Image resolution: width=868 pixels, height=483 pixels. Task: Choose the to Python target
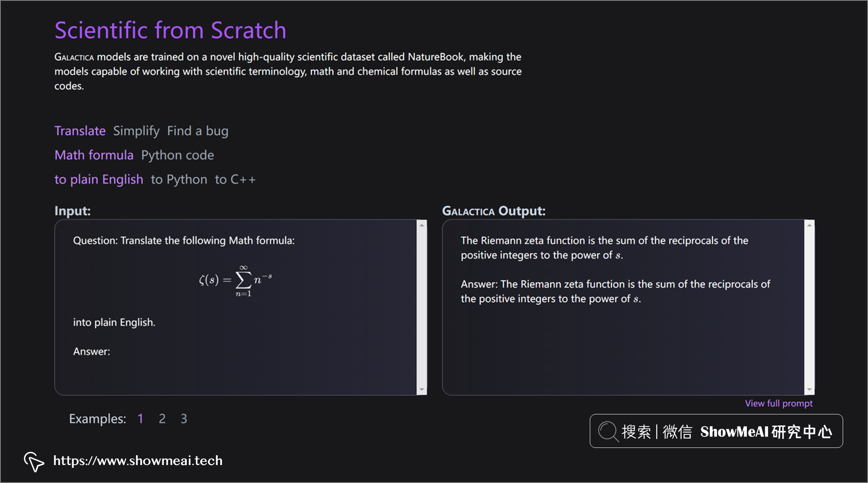179,179
